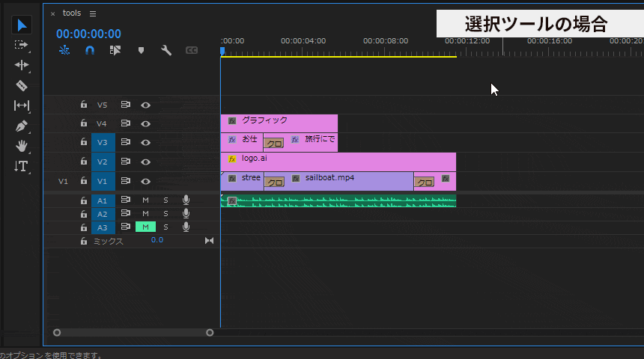The height and width of the screenshot is (359, 644).
Task: Toggle sync lock on track V3
Action: (x=125, y=142)
